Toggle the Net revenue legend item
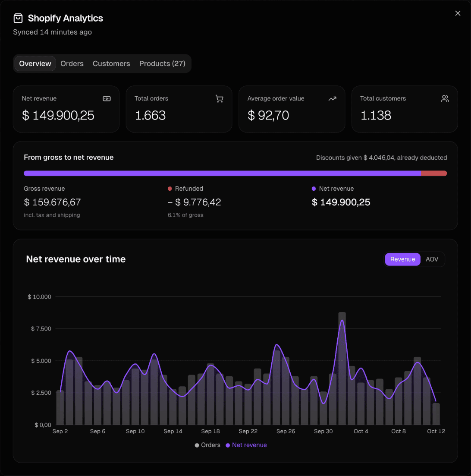Screen dimensions: 471x476 246,445
